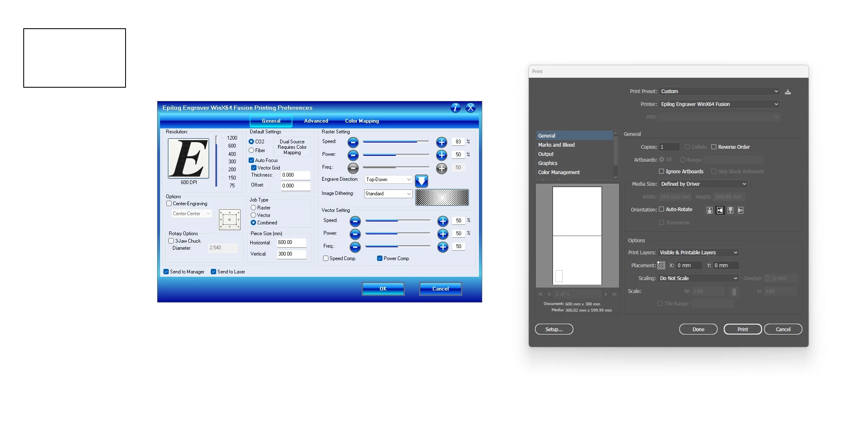Viewport: 868px width, 433px height.
Task: Open the General tab in Epilog preferences
Action: [x=271, y=121]
